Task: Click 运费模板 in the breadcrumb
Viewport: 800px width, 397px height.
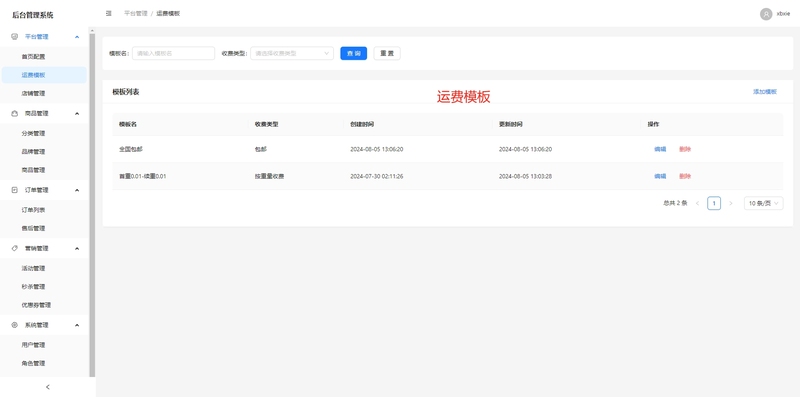Action: (168, 13)
